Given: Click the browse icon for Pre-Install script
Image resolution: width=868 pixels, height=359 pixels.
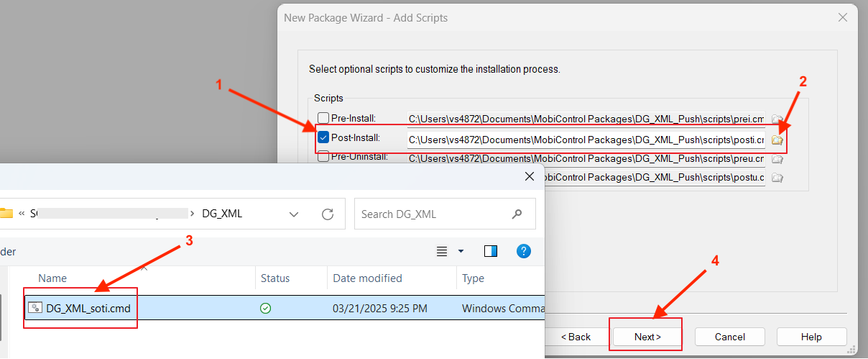Looking at the screenshot, I should [777, 119].
